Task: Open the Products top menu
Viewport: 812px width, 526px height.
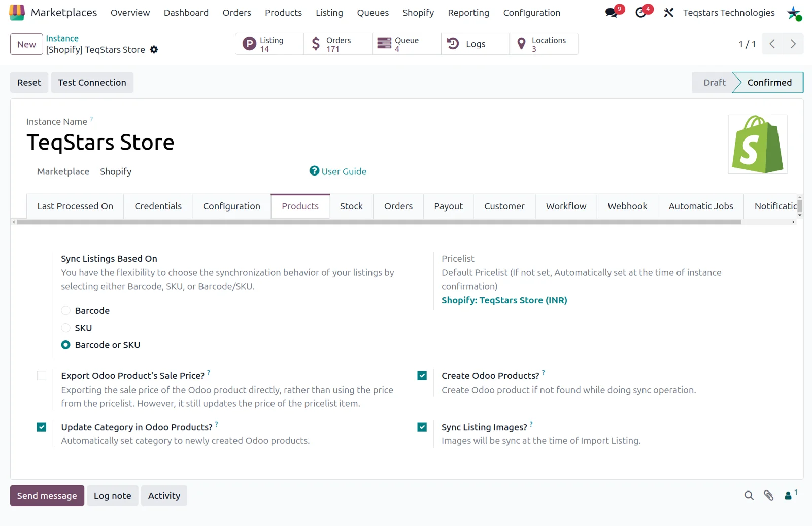Action: (283, 13)
